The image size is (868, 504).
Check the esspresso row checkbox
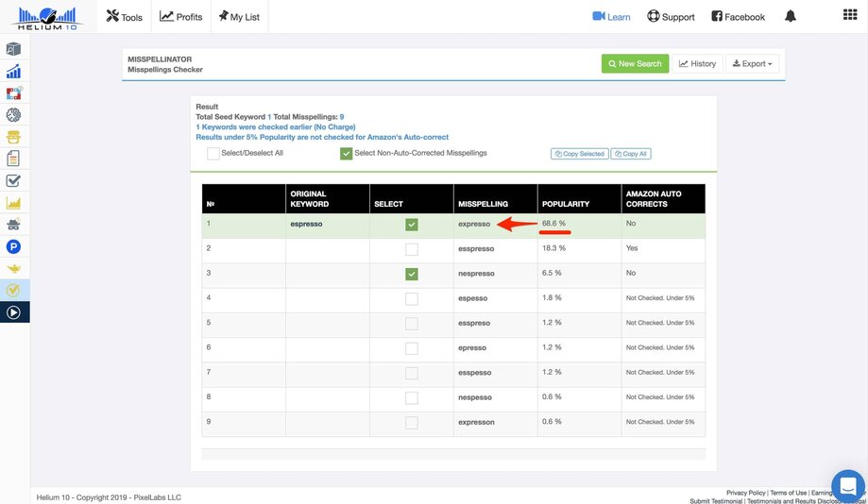click(411, 249)
